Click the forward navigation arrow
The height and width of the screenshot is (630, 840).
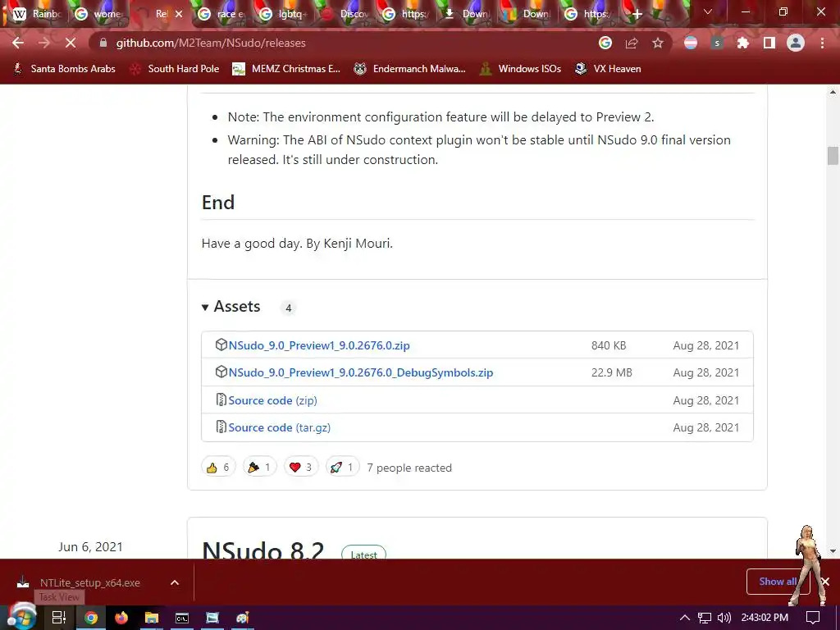pyautogui.click(x=44, y=43)
